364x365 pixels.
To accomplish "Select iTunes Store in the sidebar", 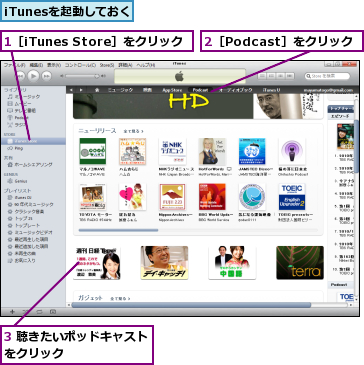I will 33,141.
